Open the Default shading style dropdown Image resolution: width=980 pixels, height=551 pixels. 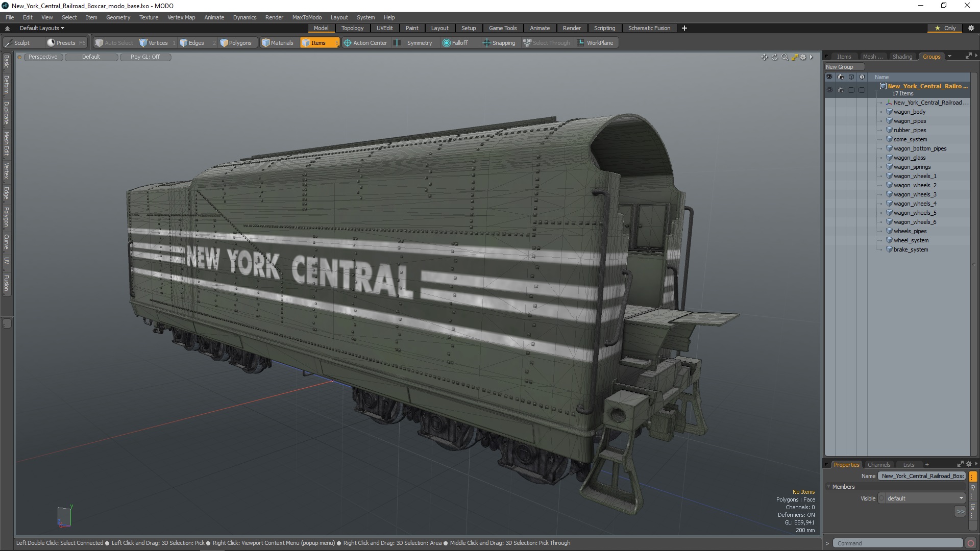coord(91,57)
